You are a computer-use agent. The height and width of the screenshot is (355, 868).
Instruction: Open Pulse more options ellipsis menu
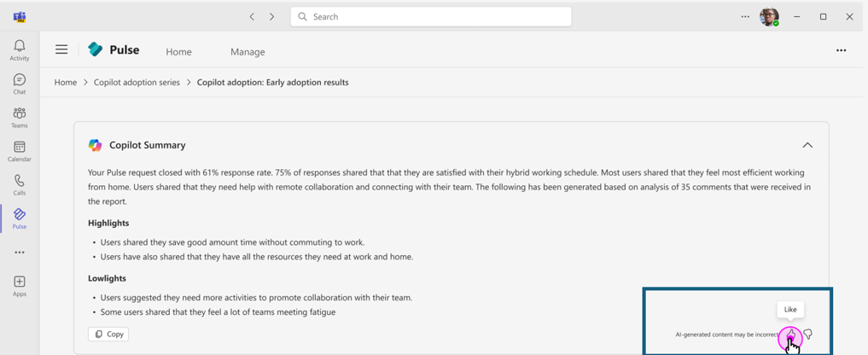[x=841, y=51]
